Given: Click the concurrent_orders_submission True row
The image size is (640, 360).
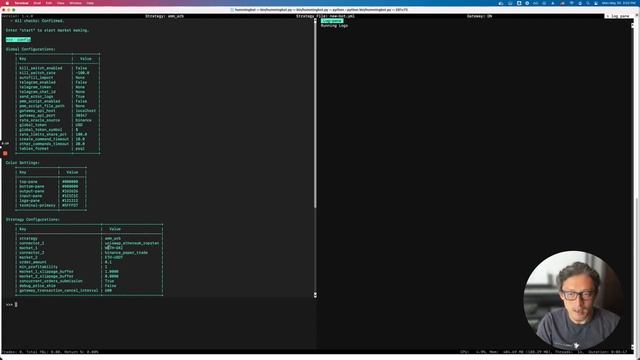Looking at the screenshot, I should pyautogui.click(x=89, y=281).
